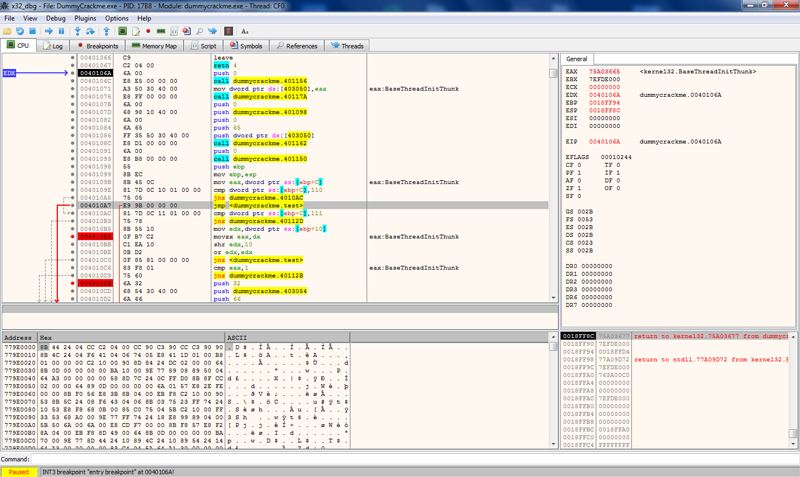Click into the Command input field
The image size is (800, 477).
[x=414, y=459]
